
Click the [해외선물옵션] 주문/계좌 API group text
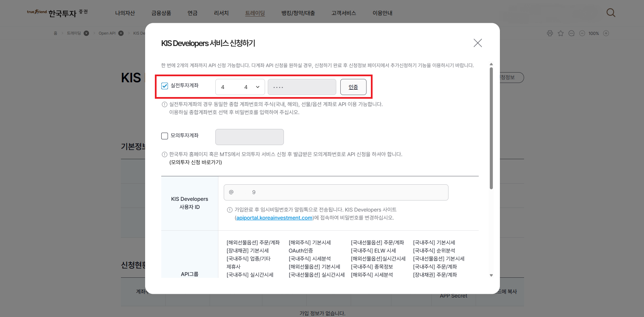(253, 242)
